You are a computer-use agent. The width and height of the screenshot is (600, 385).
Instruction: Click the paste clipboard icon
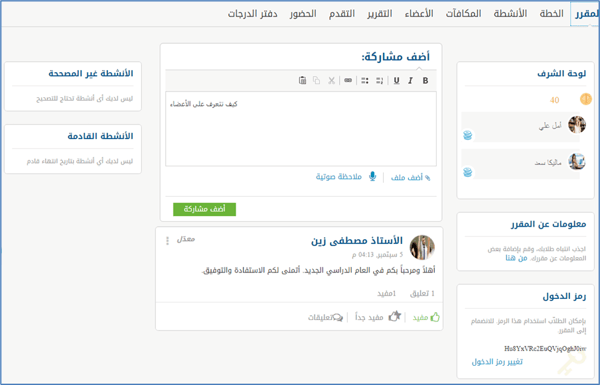(302, 80)
